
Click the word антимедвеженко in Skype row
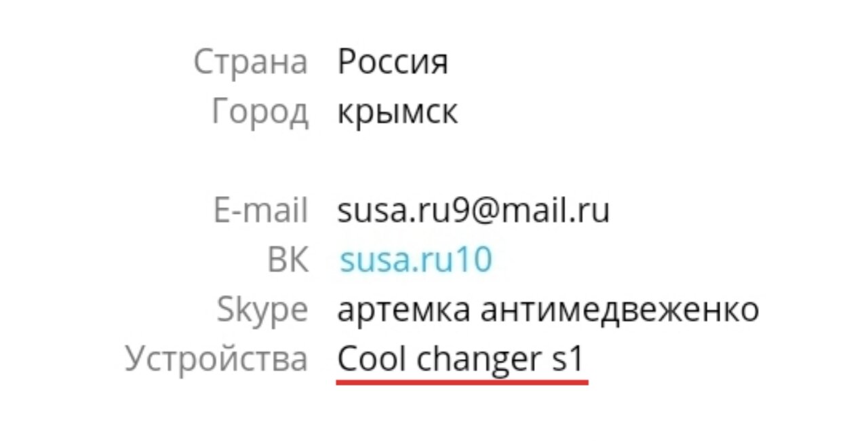[620, 311]
